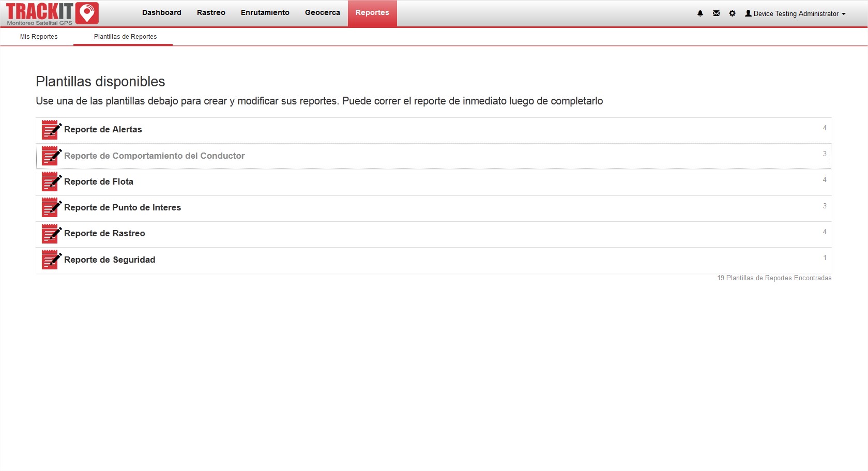This screenshot has height=471, width=868.
Task: Click the notepad icon beside Reporte de Rastreo
Action: coord(51,234)
